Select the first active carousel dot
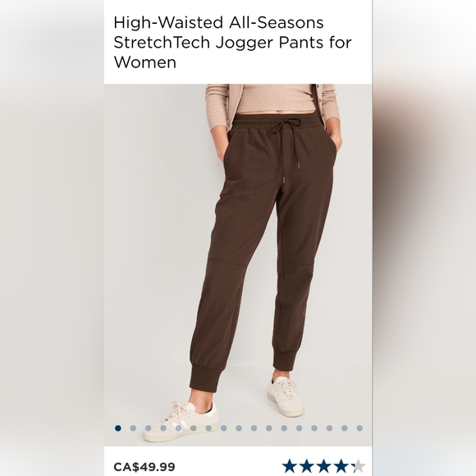The height and width of the screenshot is (476, 476). pos(118,428)
